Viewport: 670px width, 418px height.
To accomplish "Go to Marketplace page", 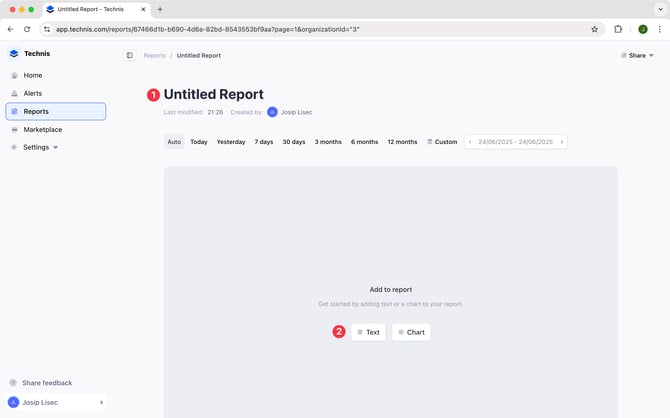I will (42, 129).
